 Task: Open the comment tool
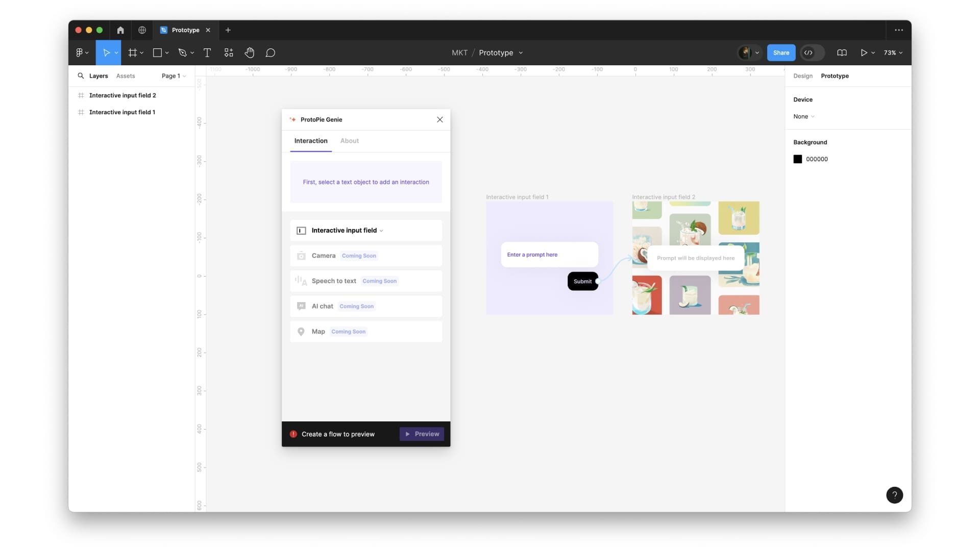[271, 53]
